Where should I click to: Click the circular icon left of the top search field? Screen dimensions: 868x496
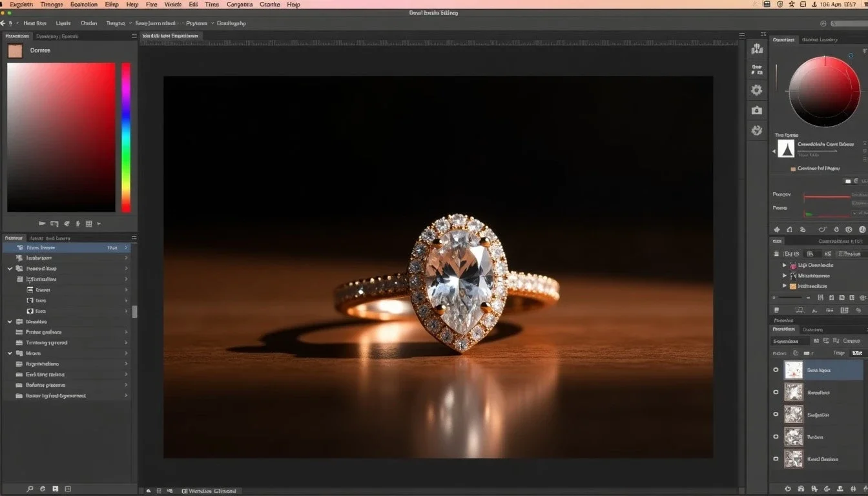click(823, 23)
